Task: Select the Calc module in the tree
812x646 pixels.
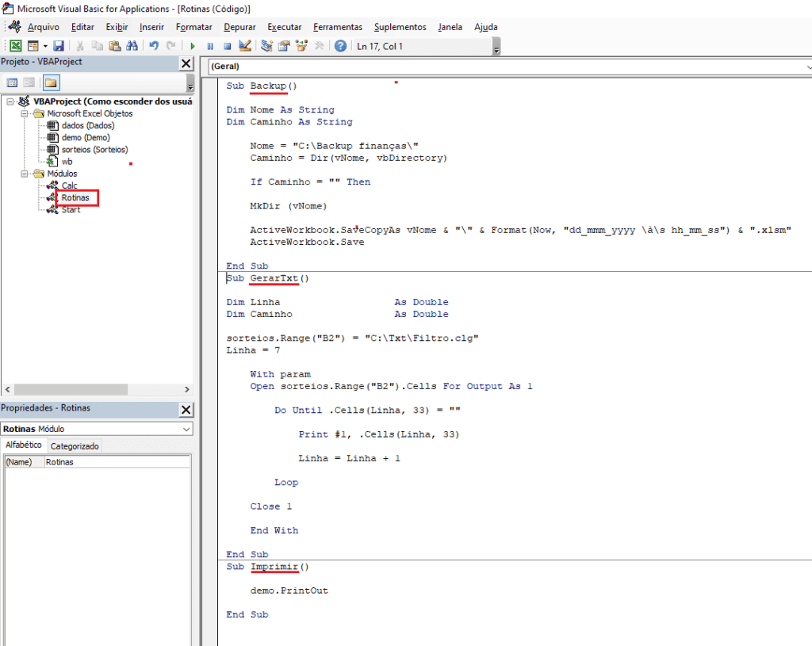Action: click(x=70, y=185)
